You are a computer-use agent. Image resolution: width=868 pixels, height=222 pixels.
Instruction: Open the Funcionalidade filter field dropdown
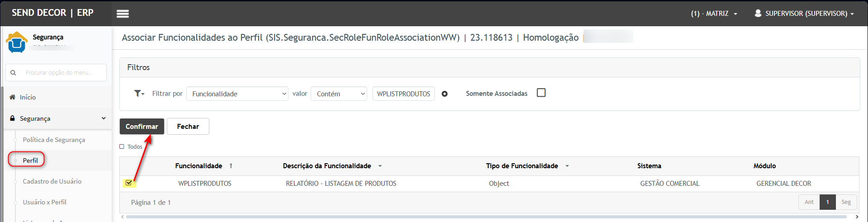[x=237, y=94]
